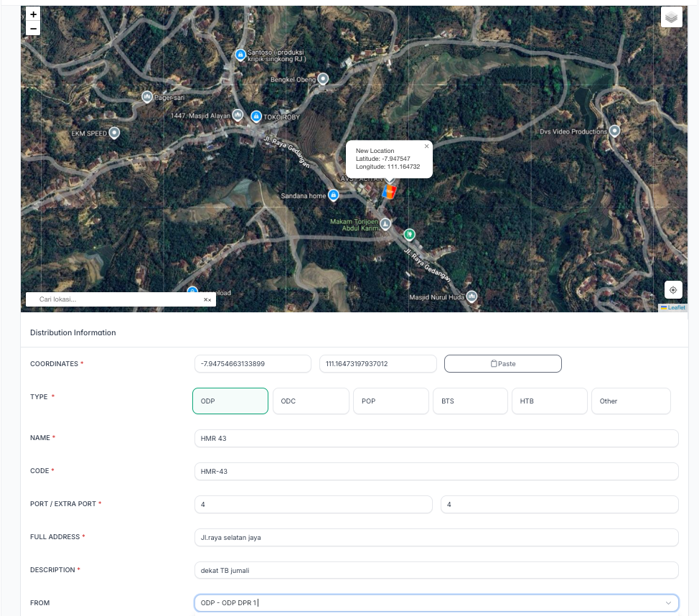Click the red-blue location marker
This screenshot has width=699, height=616.
click(x=389, y=192)
